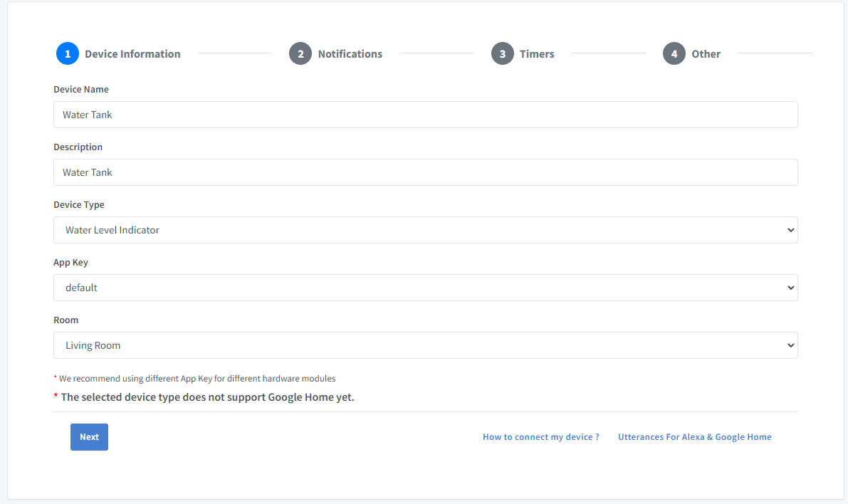Go to the Device Information step label

(132, 54)
